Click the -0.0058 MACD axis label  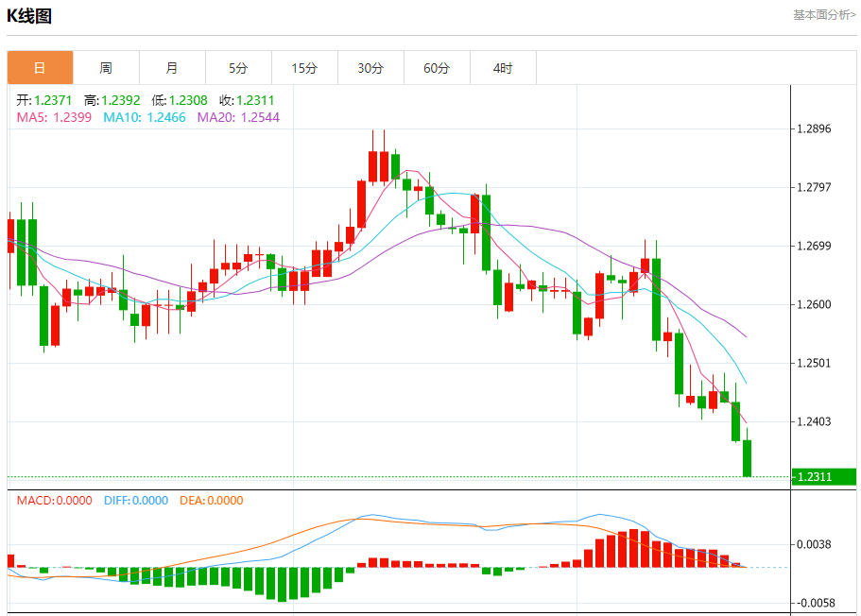tap(814, 604)
